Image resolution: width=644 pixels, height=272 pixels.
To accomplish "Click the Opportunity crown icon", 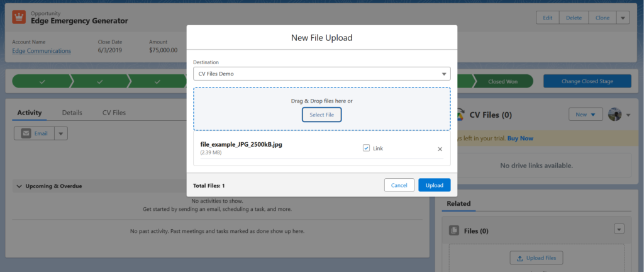I will point(19,17).
